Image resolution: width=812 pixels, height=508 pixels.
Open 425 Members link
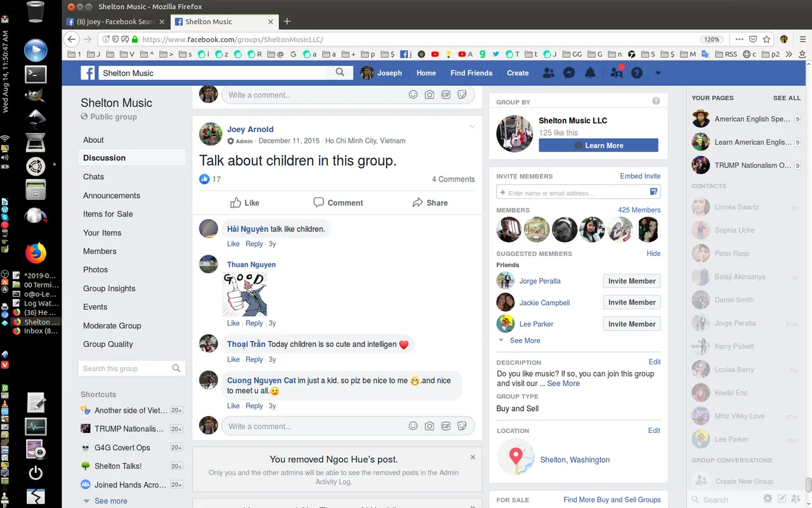click(639, 210)
